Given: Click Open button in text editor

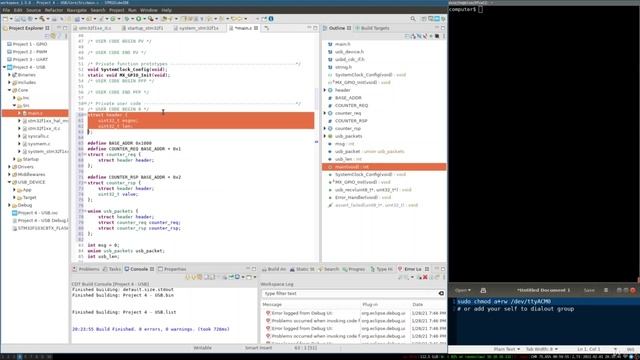Looking at the screenshot, I should click(x=462, y=290).
